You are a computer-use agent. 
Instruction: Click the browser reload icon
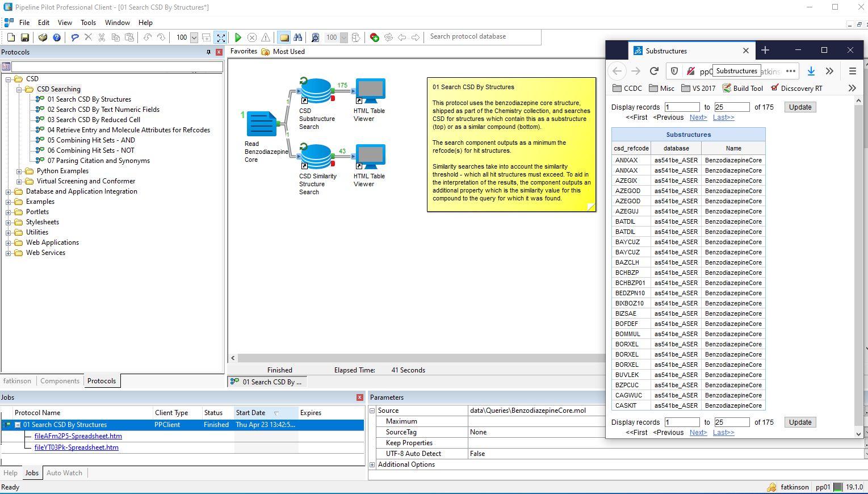click(x=654, y=71)
